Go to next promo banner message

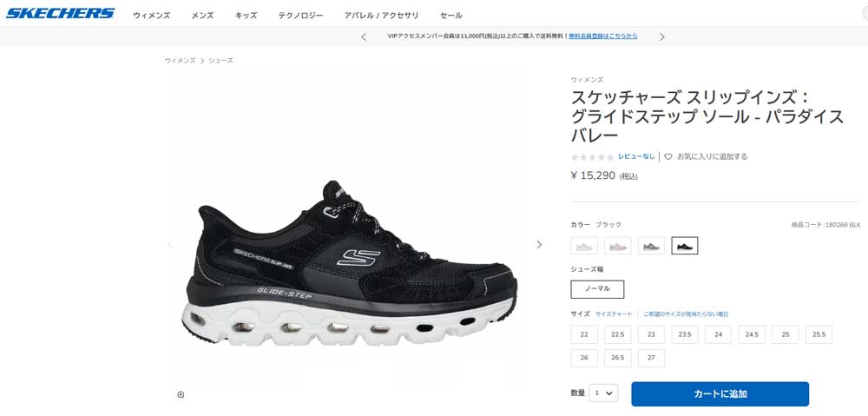pyautogui.click(x=662, y=36)
